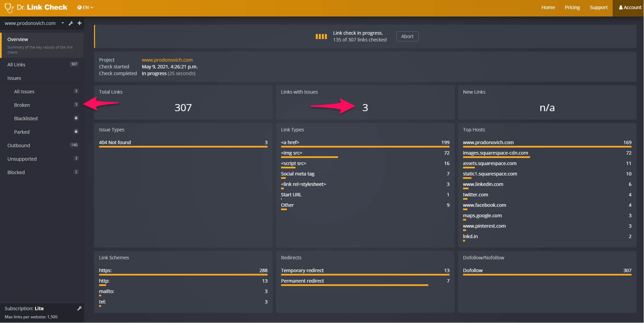This screenshot has height=323, width=644.
Task: Click the lock icon beside Parked
Action: (76, 131)
